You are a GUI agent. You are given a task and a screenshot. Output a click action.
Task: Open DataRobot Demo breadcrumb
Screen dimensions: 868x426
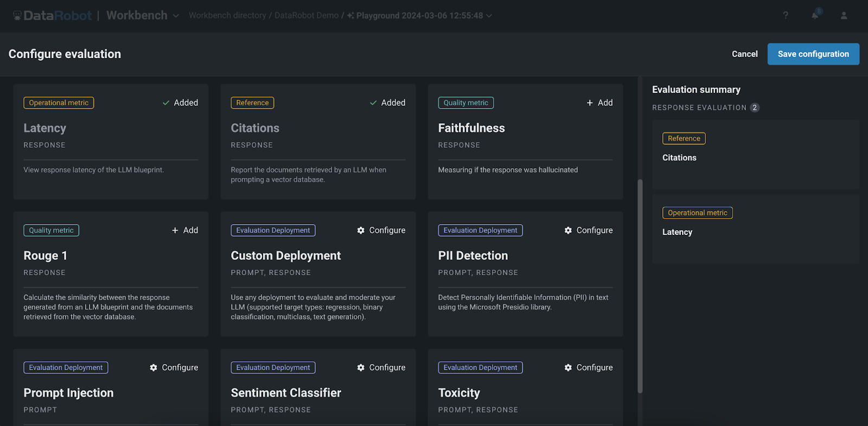[x=306, y=16]
